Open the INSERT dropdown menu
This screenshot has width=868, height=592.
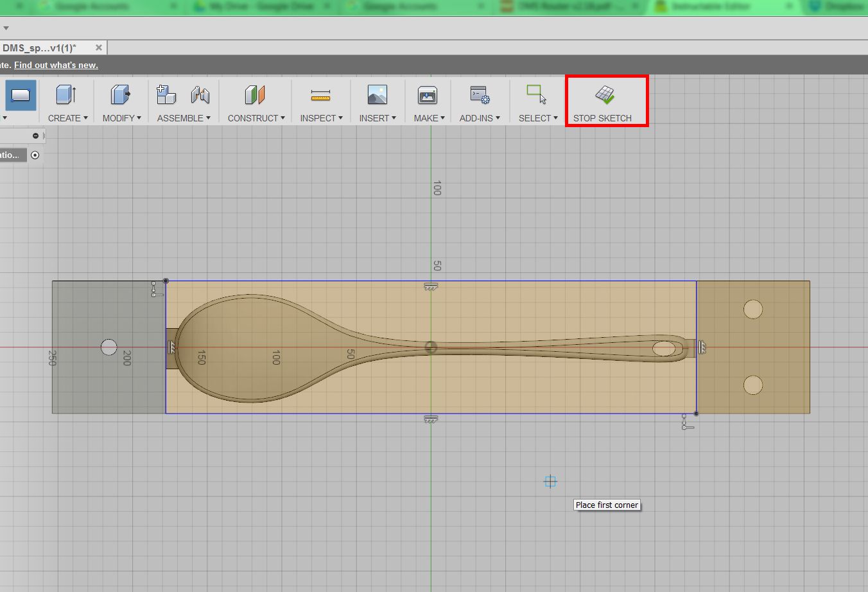point(378,118)
